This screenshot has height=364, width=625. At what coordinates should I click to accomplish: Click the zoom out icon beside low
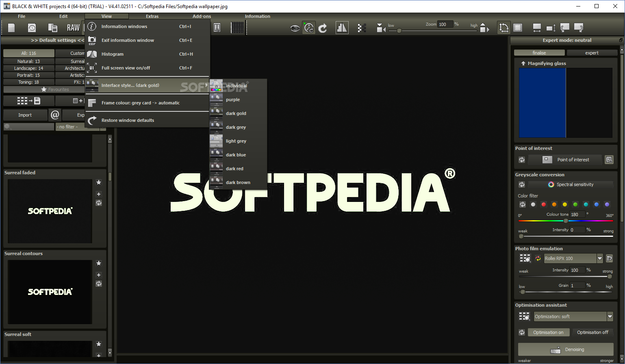point(381,28)
